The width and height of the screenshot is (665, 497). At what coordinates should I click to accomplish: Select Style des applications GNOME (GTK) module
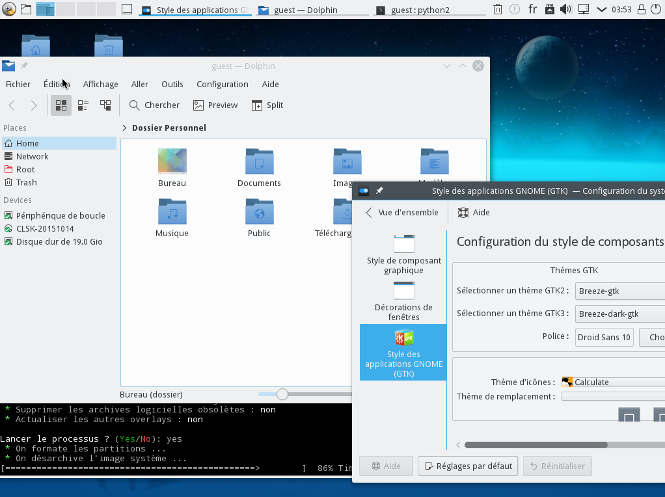click(403, 352)
